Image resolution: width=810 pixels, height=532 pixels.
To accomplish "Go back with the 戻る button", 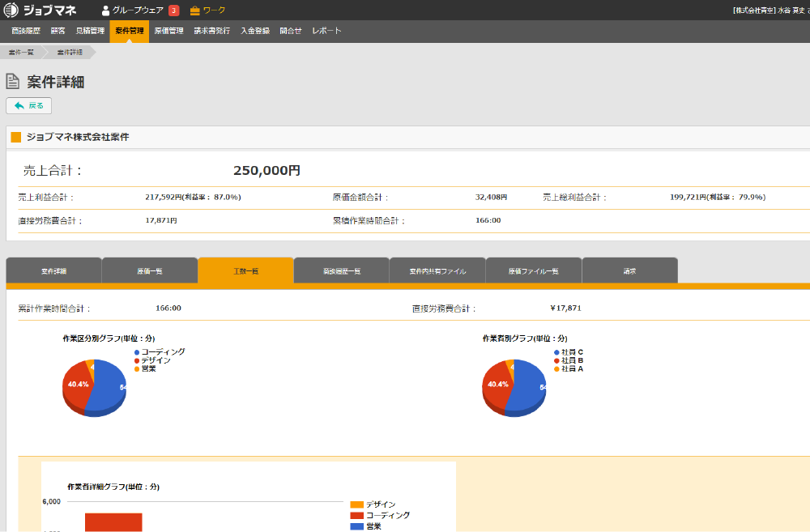I will (x=29, y=105).
